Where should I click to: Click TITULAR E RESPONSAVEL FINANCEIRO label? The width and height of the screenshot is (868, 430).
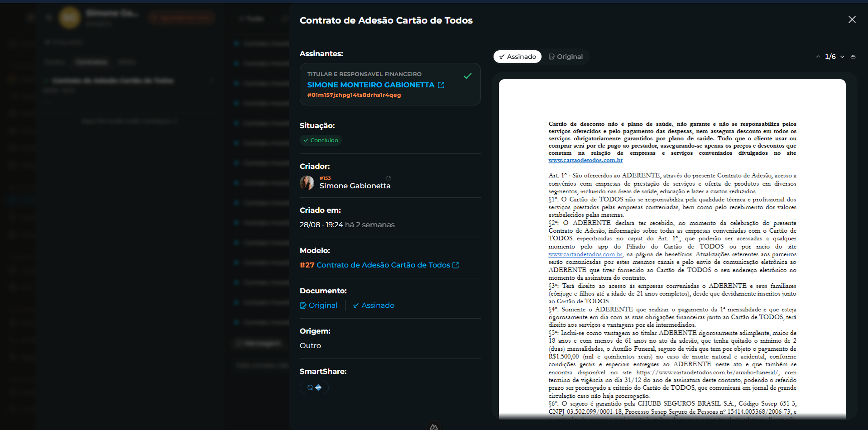coord(364,74)
